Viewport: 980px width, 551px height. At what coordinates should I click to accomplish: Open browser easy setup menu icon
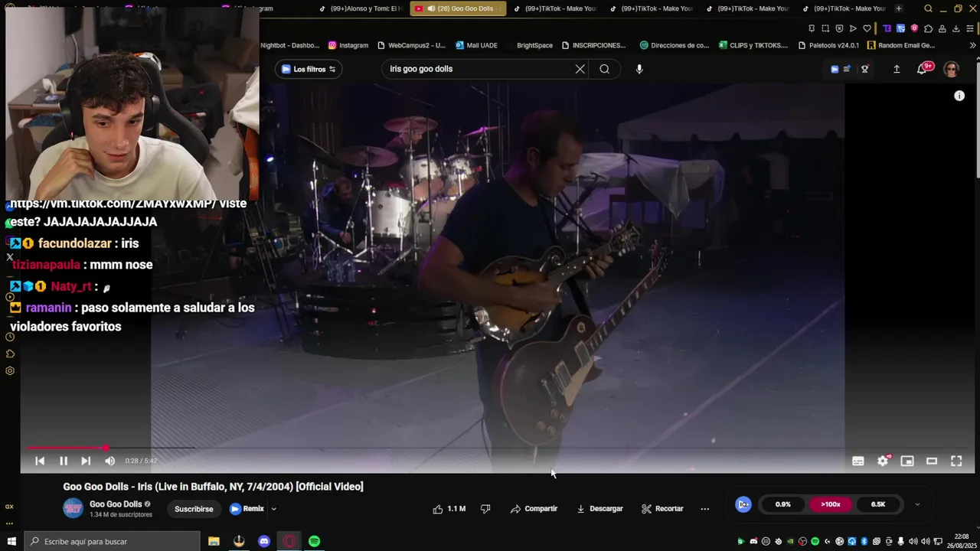pos(970,28)
